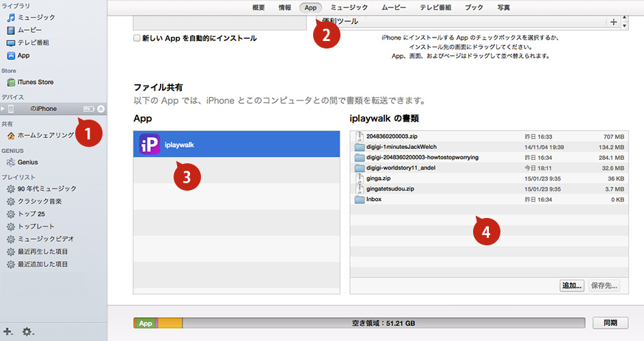Screen dimensions: 644x341
Task: Select the digigi-1minutesJackWelch folder
Action: [x=489, y=147]
